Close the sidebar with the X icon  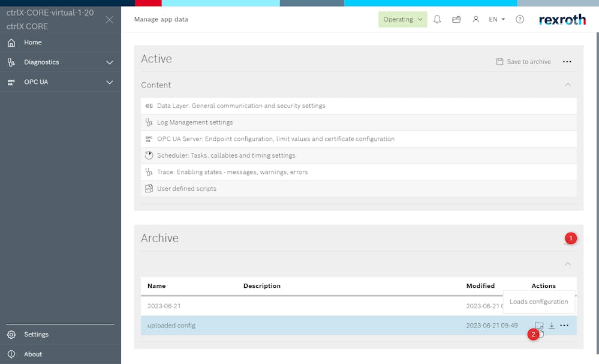(109, 20)
